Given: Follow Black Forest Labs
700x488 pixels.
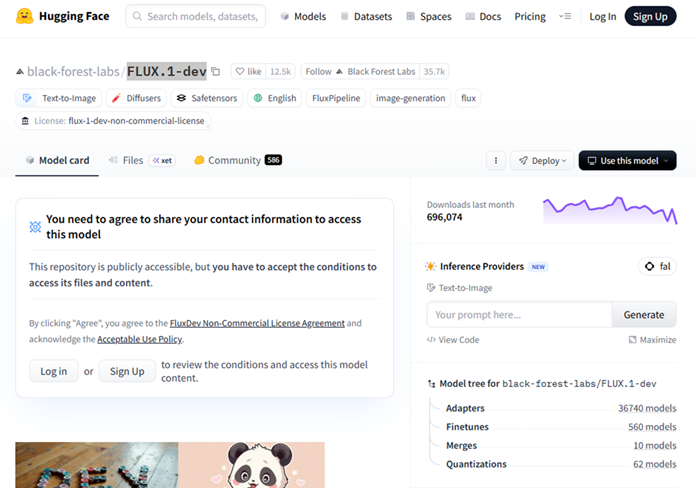Looking at the screenshot, I should 360,71.
